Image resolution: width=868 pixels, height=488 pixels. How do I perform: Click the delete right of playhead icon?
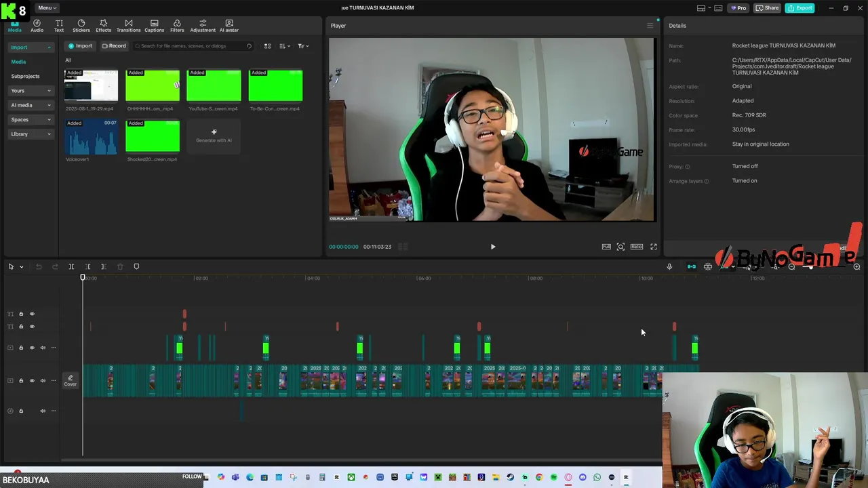tap(104, 266)
